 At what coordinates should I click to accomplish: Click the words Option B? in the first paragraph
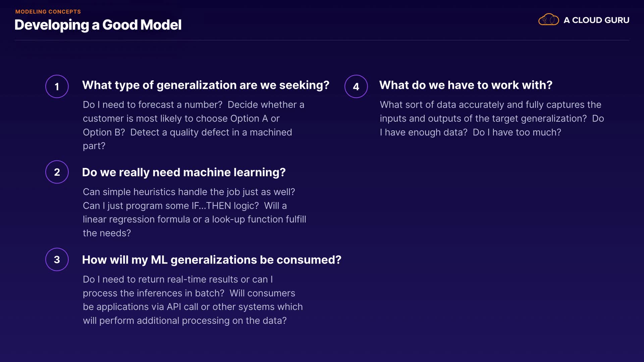[104, 132]
